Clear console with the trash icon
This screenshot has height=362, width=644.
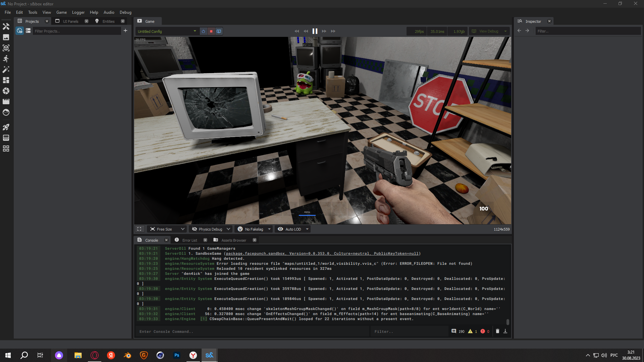click(497, 331)
